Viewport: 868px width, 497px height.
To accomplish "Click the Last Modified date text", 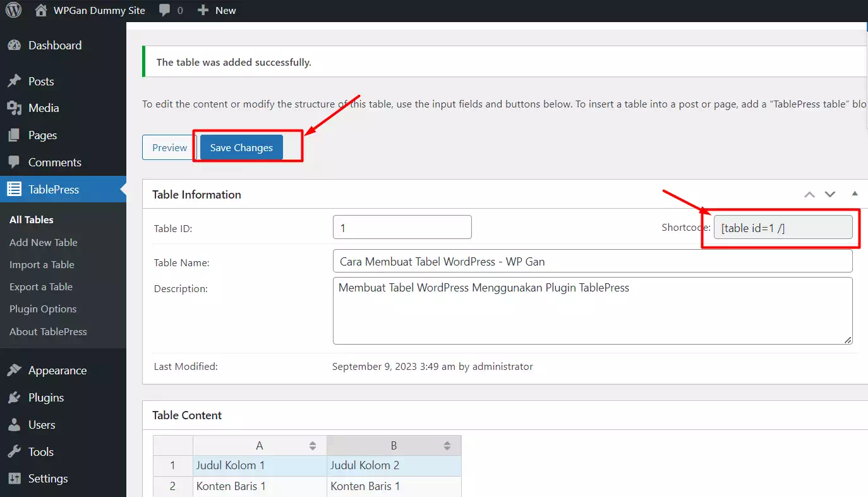I will [432, 366].
